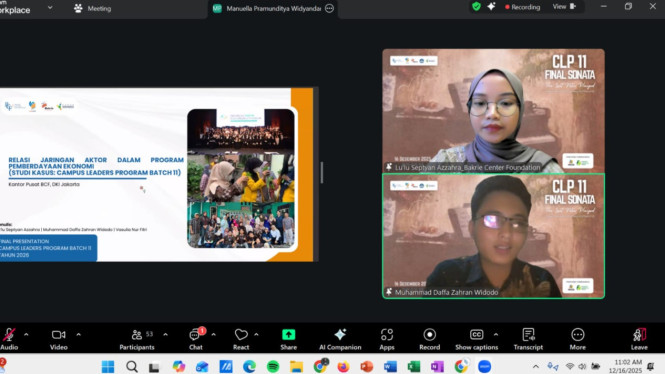Open the Participants panel
Viewport: 665px width, 374px height.
[137, 339]
